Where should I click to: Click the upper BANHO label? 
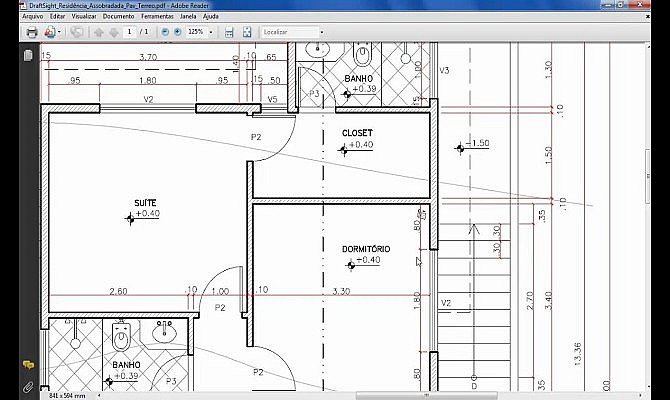[x=359, y=79]
